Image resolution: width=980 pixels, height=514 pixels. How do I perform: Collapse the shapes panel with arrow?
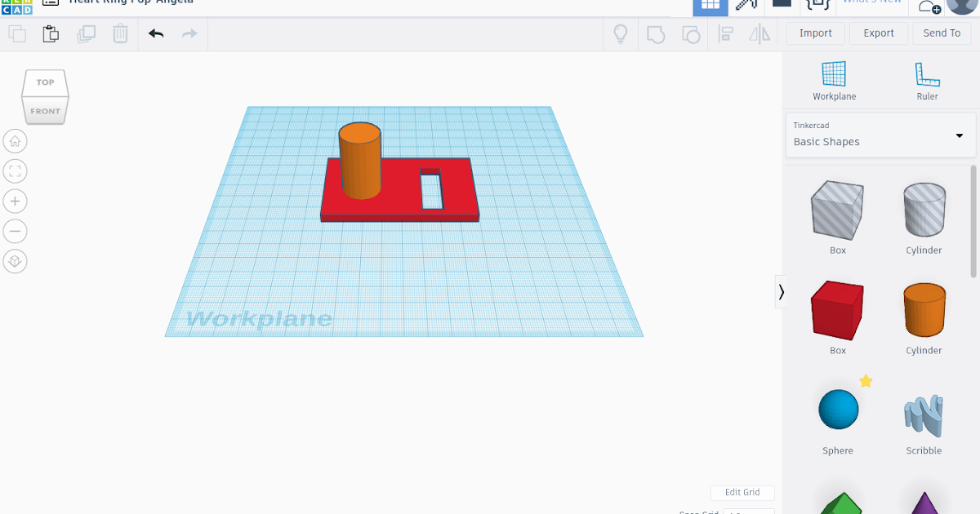(782, 291)
